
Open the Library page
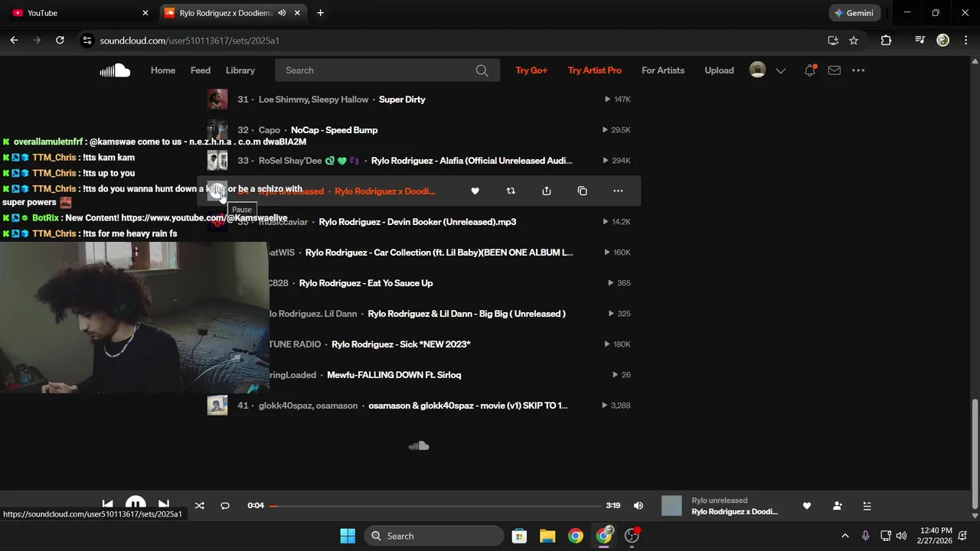(240, 70)
